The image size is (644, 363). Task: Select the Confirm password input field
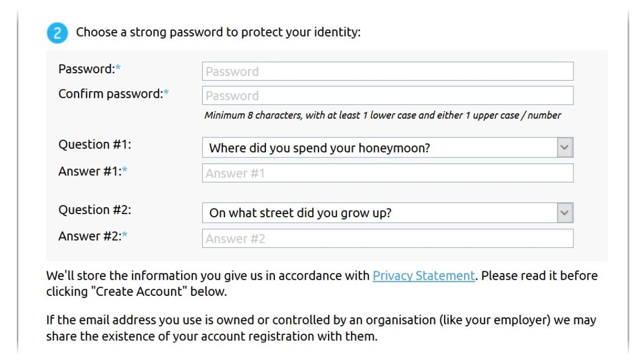[388, 95]
